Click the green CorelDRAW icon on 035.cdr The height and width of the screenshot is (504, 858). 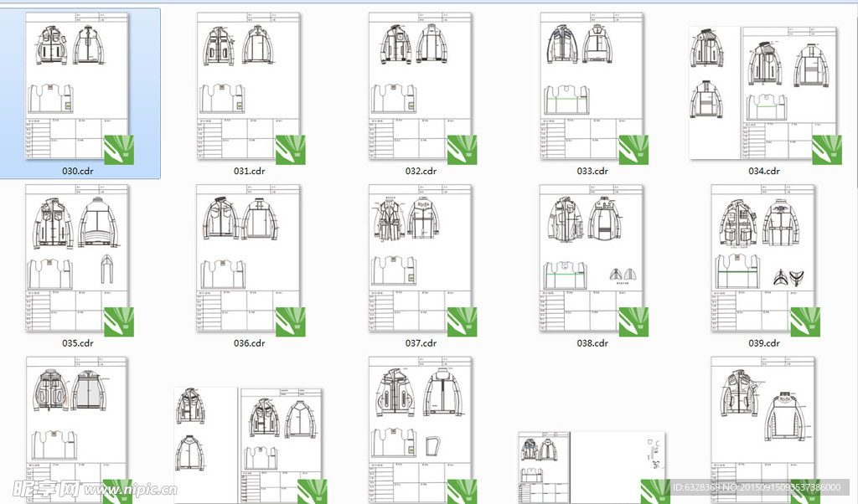[x=119, y=321]
